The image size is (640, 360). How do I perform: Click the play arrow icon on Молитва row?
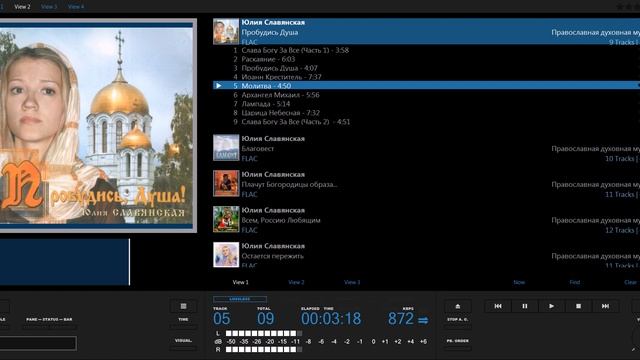coord(219,86)
